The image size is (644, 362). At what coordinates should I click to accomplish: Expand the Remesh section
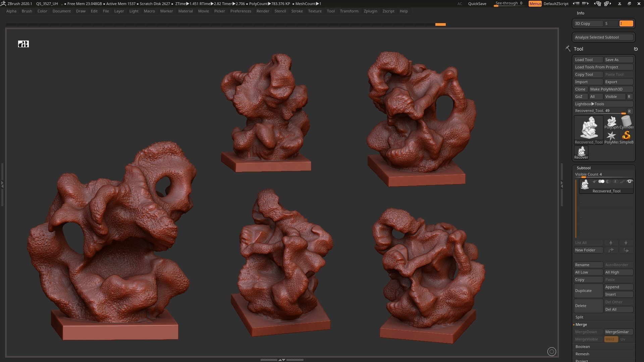(x=582, y=354)
